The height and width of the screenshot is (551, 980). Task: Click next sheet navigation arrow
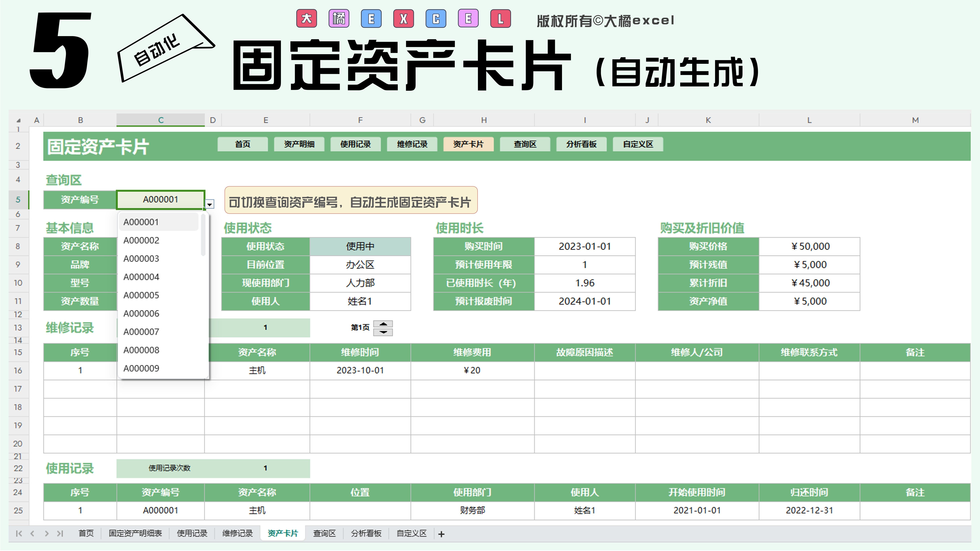pos(46,533)
